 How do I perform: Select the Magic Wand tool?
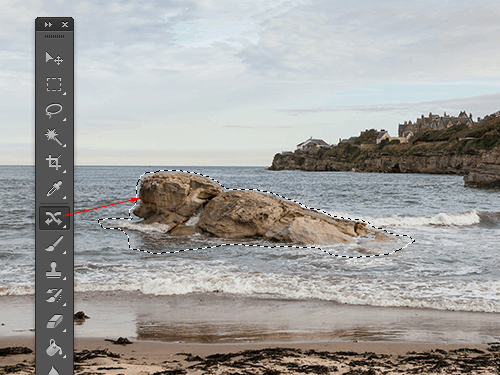point(54,136)
